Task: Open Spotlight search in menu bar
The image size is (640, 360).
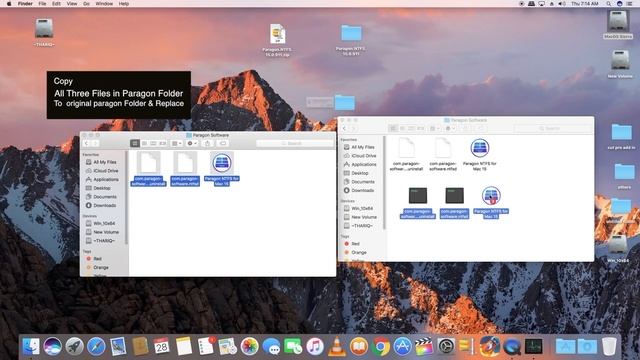Action: (609, 4)
